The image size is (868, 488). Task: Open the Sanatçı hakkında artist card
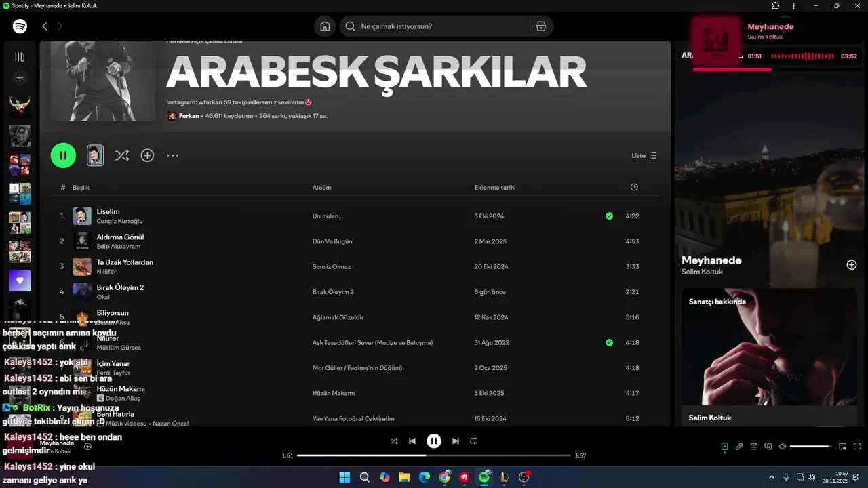coord(769,358)
